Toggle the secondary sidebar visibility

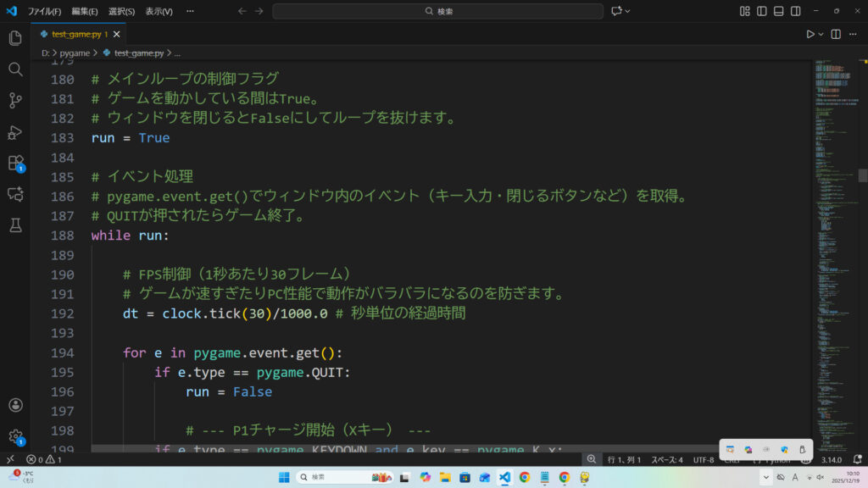point(796,11)
